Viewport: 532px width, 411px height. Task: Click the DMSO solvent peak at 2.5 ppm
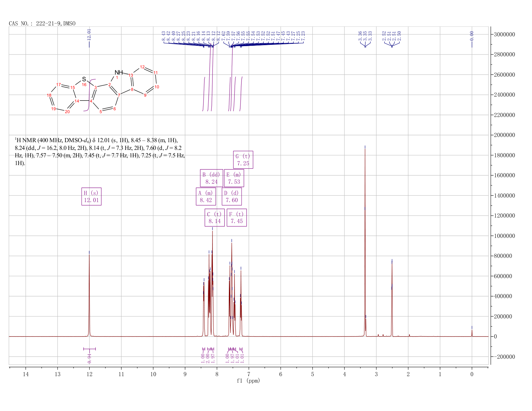click(392, 298)
